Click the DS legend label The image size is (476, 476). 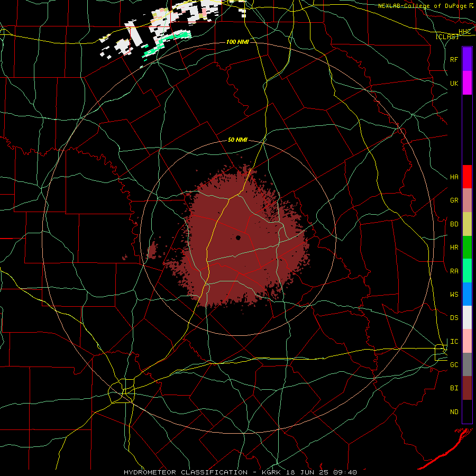point(454,317)
